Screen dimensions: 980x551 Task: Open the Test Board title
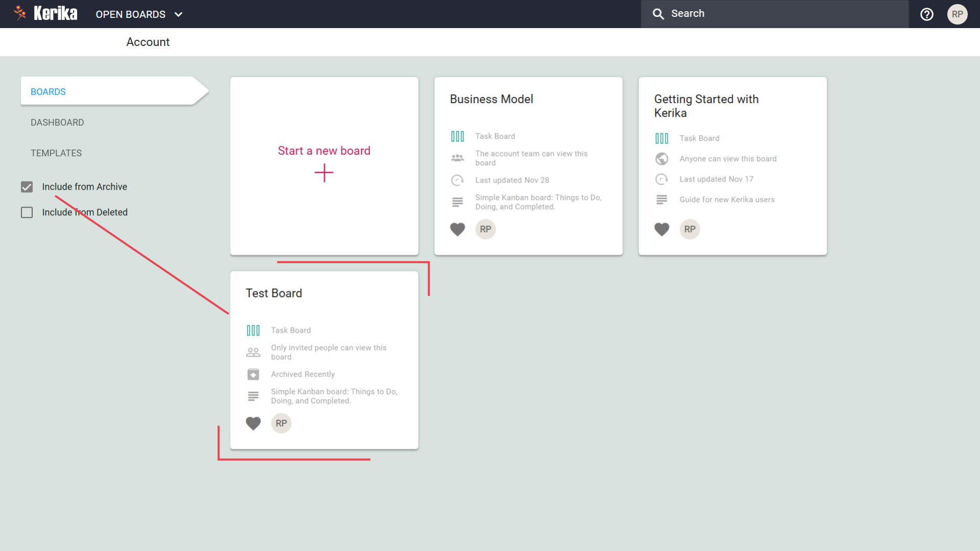click(x=274, y=293)
